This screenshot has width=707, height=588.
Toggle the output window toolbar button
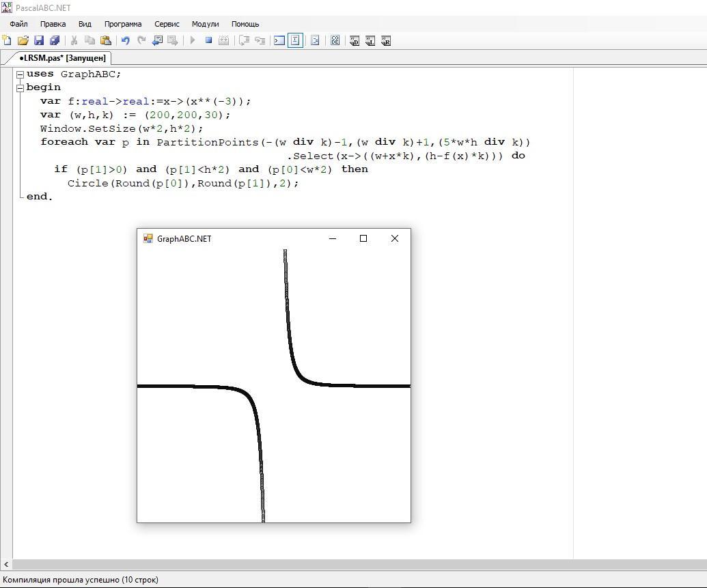[279, 41]
